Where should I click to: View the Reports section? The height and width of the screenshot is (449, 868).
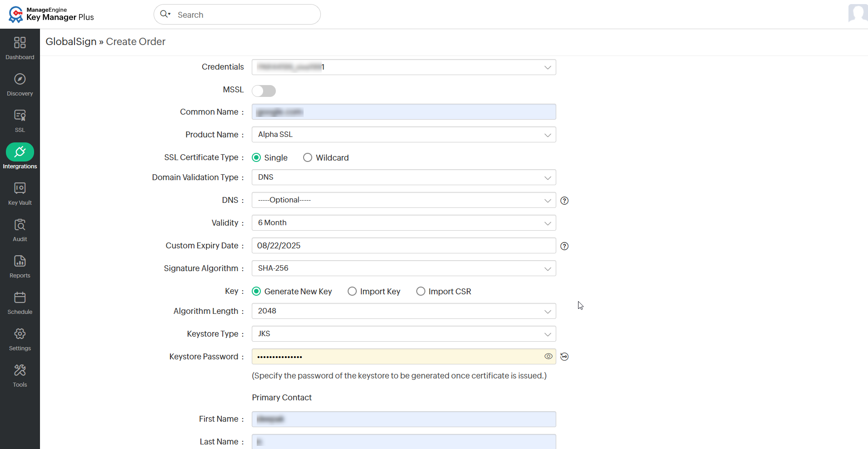[20, 266]
